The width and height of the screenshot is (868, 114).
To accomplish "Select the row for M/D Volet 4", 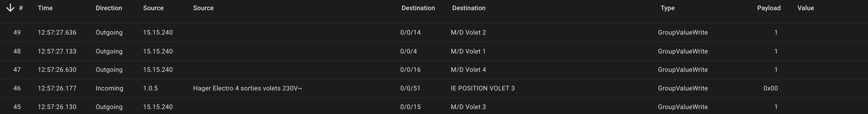I will [x=434, y=70].
